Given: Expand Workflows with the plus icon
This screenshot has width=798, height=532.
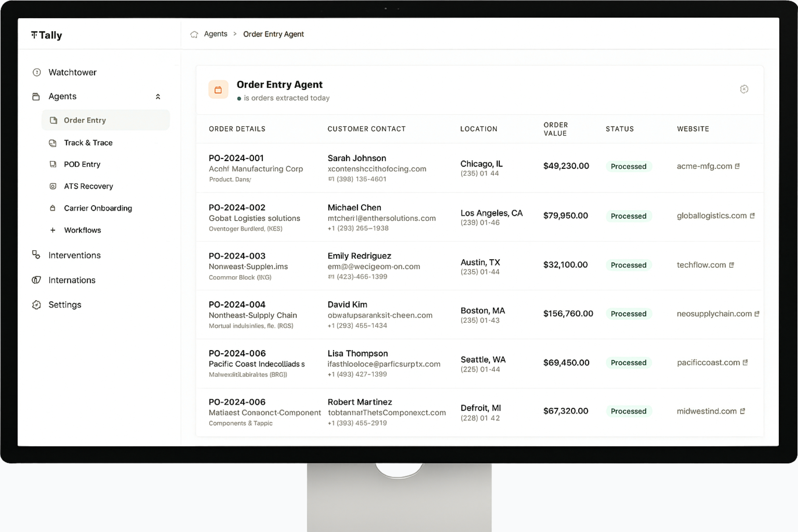Looking at the screenshot, I should 53,230.
